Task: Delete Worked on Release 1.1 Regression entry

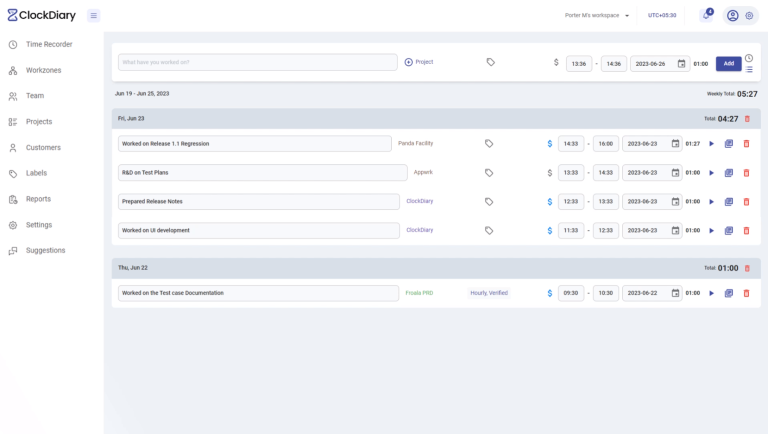Action: coord(746,144)
